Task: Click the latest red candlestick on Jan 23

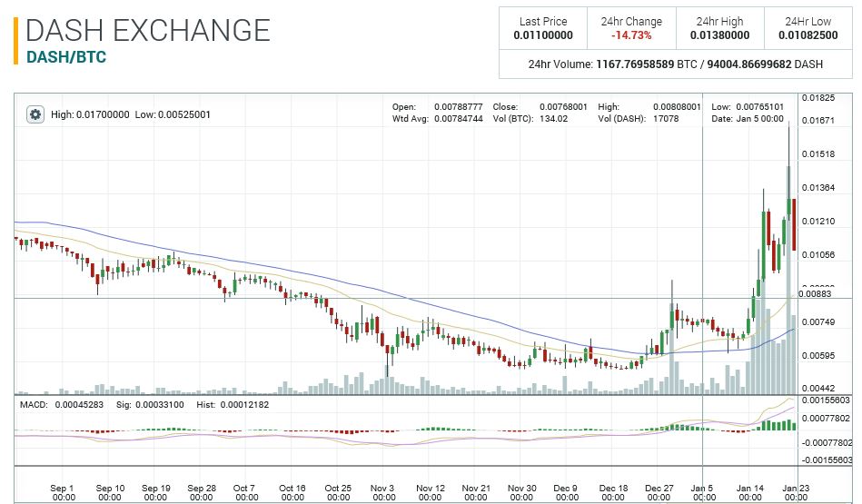Action: coord(794,224)
